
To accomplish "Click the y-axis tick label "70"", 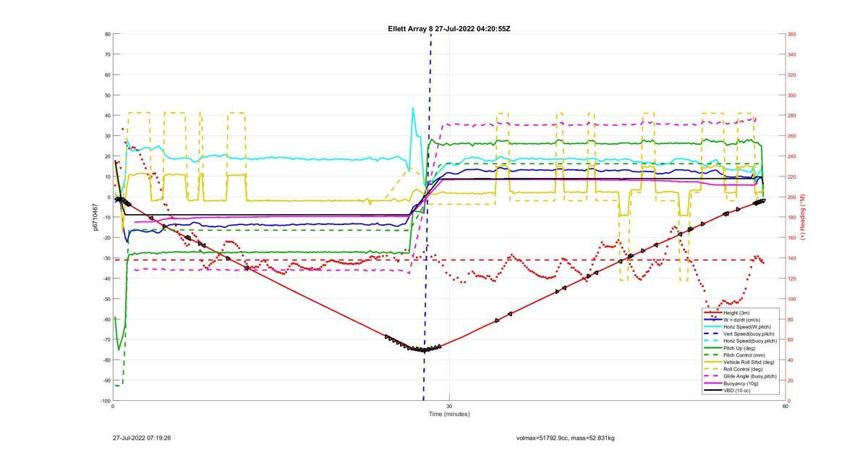I will (x=108, y=54).
